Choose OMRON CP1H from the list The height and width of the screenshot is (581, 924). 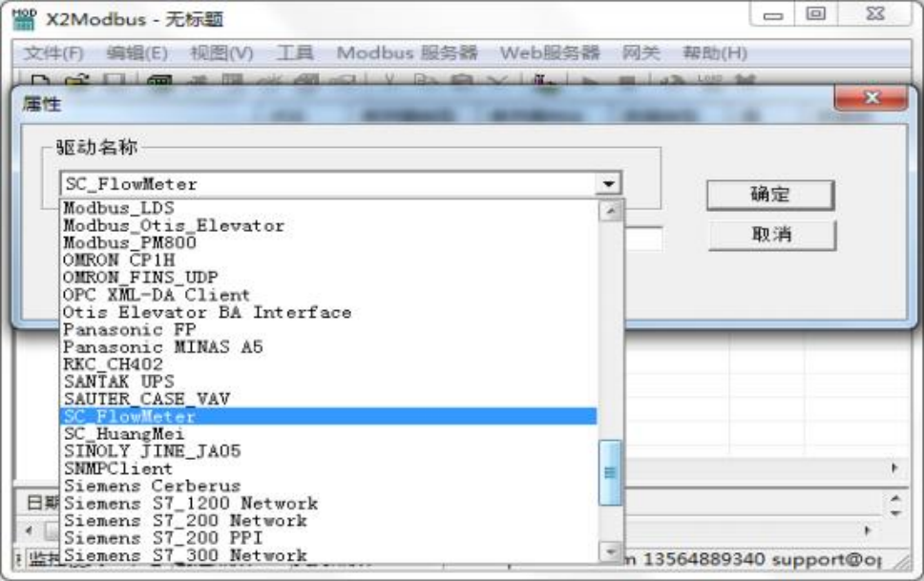(x=328, y=259)
